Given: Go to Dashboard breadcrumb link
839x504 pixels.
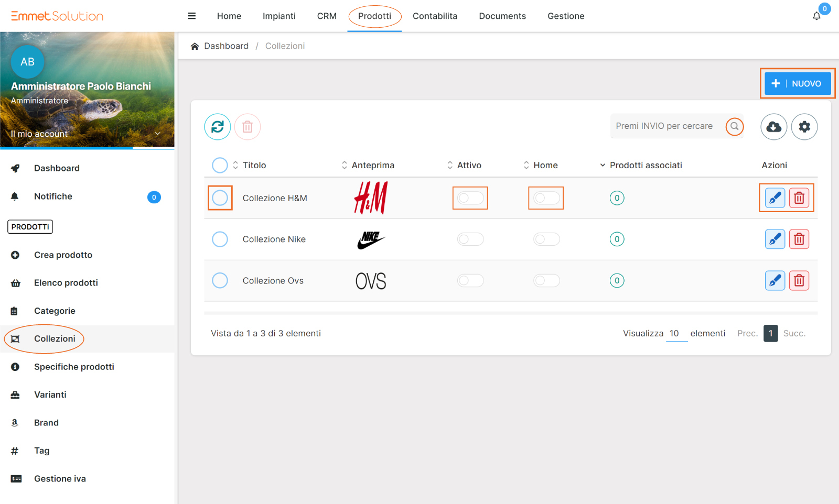Looking at the screenshot, I should [x=226, y=46].
